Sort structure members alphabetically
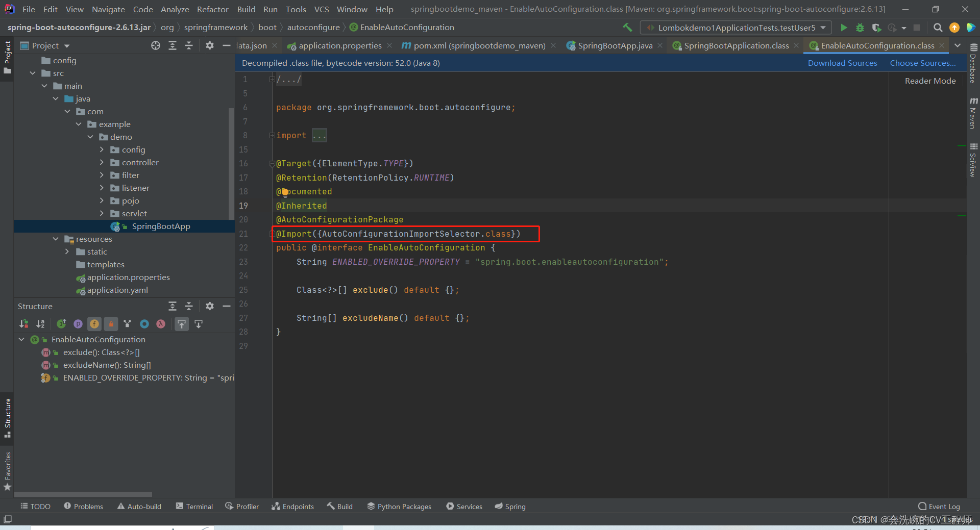The image size is (980, 530). (x=40, y=324)
